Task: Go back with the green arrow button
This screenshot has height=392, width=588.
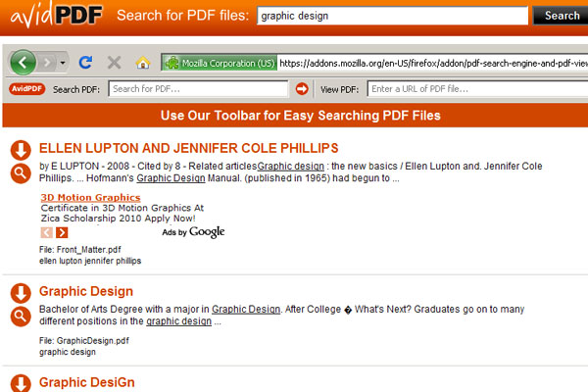Action: pos(24,63)
